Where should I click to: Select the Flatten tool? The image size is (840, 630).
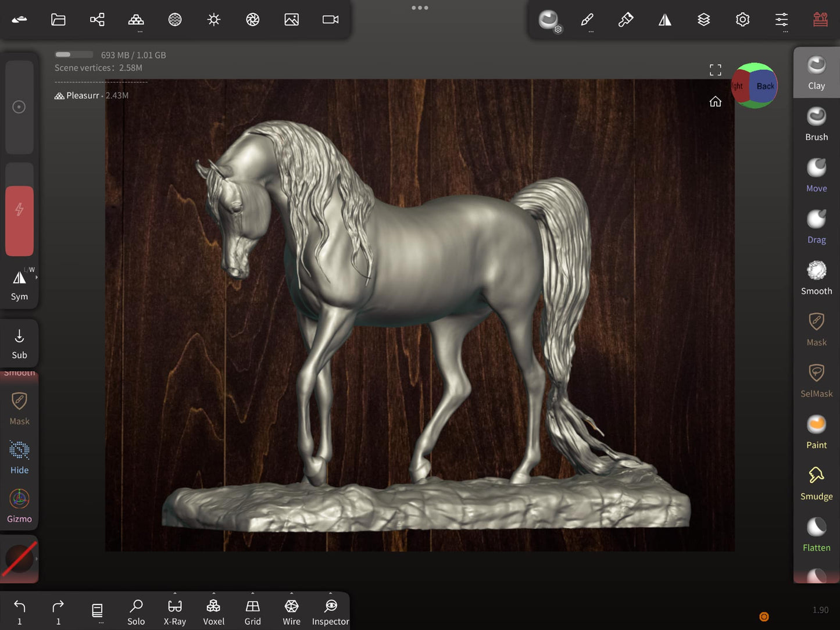816,535
